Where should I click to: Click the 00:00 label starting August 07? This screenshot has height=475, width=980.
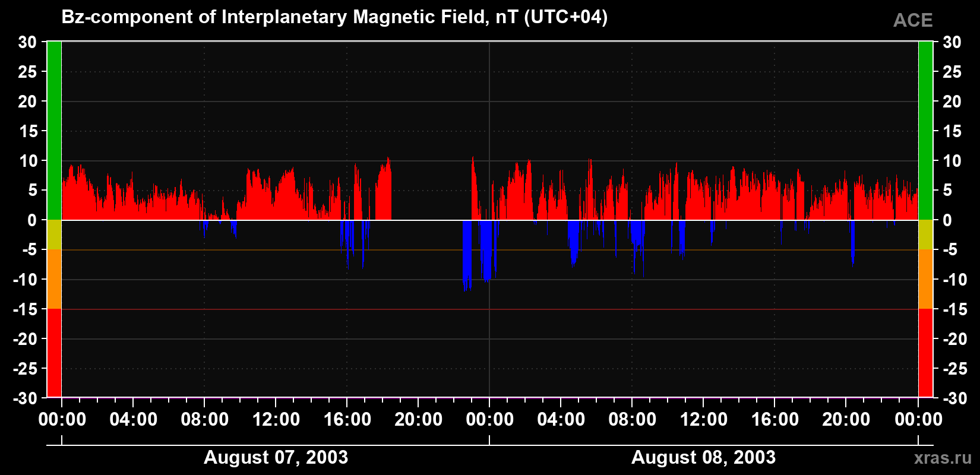click(x=62, y=420)
